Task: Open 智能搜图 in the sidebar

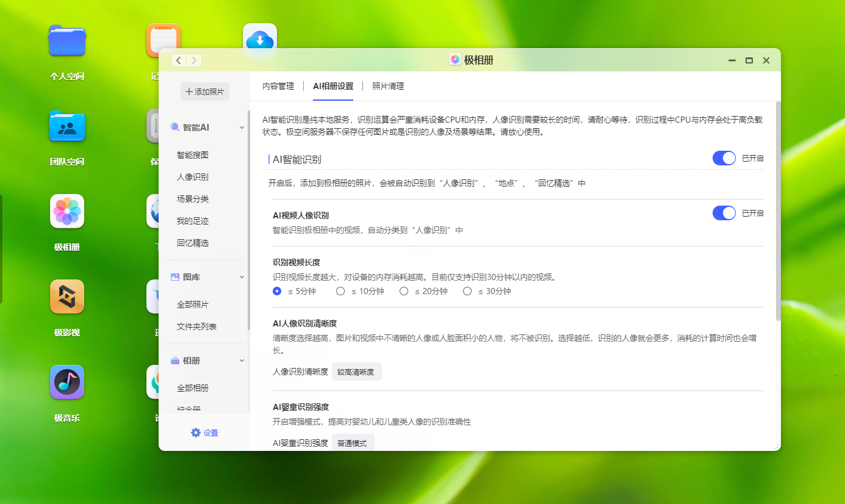Action: 193,155
